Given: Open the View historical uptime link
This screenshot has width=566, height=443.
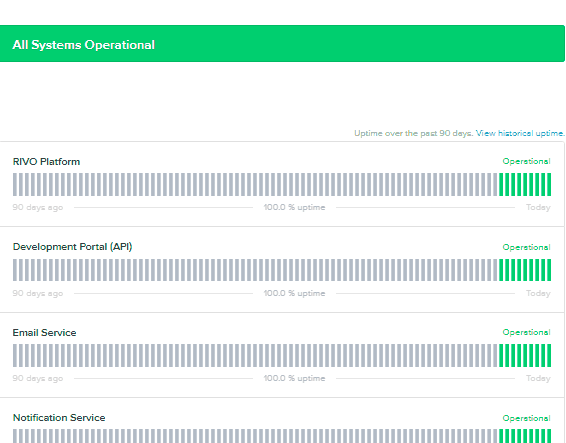Looking at the screenshot, I should [x=520, y=133].
